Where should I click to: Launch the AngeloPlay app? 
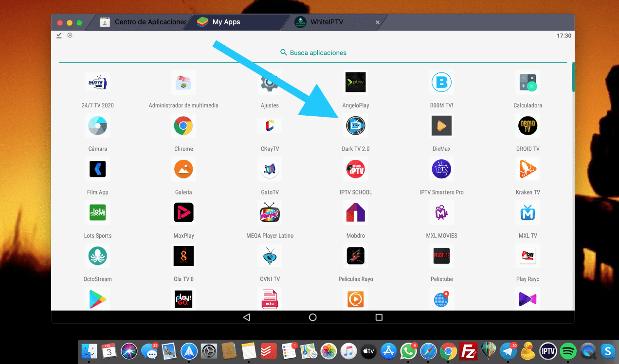tap(355, 83)
